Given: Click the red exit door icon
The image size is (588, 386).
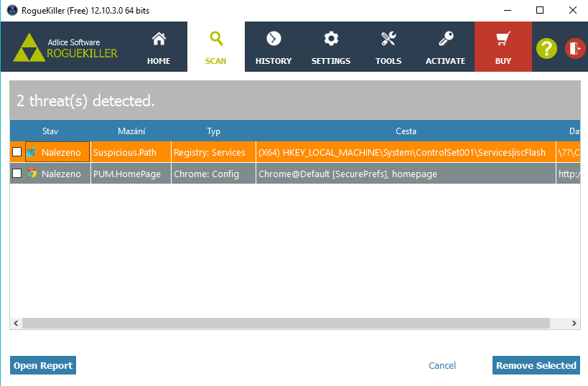Looking at the screenshot, I should click(x=575, y=48).
